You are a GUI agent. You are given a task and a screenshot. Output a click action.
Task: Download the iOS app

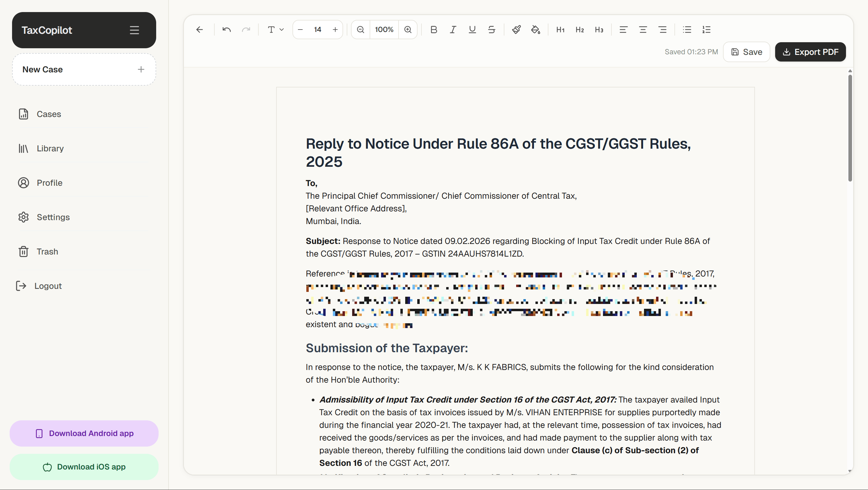pyautogui.click(x=84, y=467)
